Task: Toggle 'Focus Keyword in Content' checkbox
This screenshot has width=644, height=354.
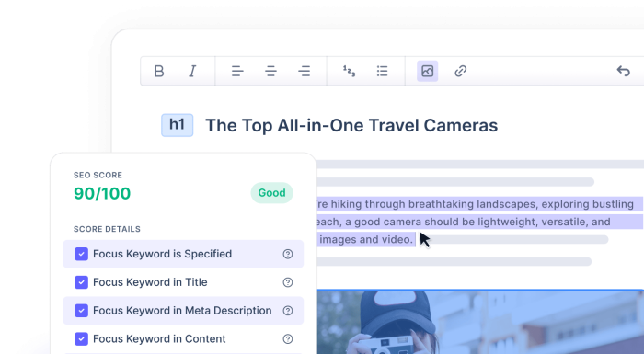Action: pos(81,338)
